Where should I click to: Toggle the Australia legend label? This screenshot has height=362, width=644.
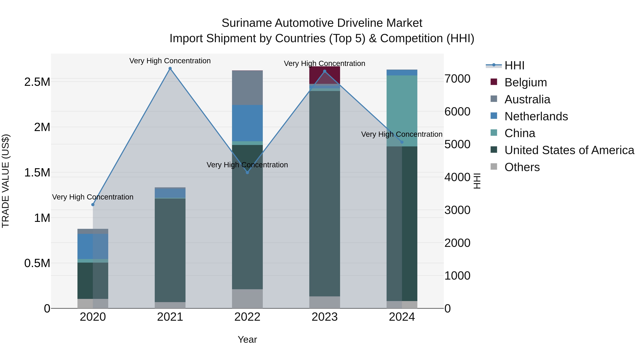(527, 99)
